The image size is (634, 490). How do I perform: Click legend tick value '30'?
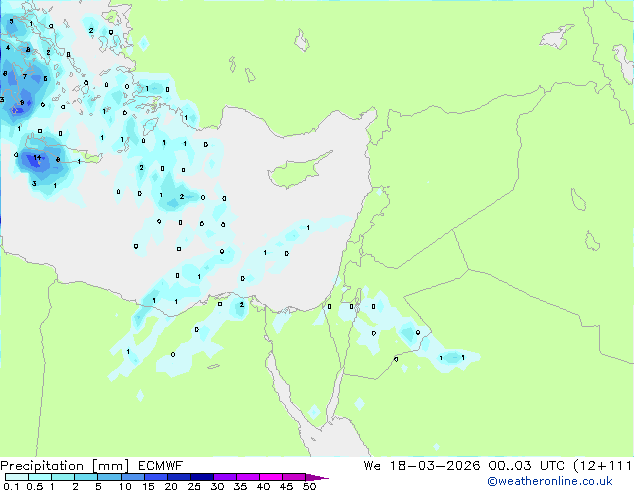pos(217,486)
